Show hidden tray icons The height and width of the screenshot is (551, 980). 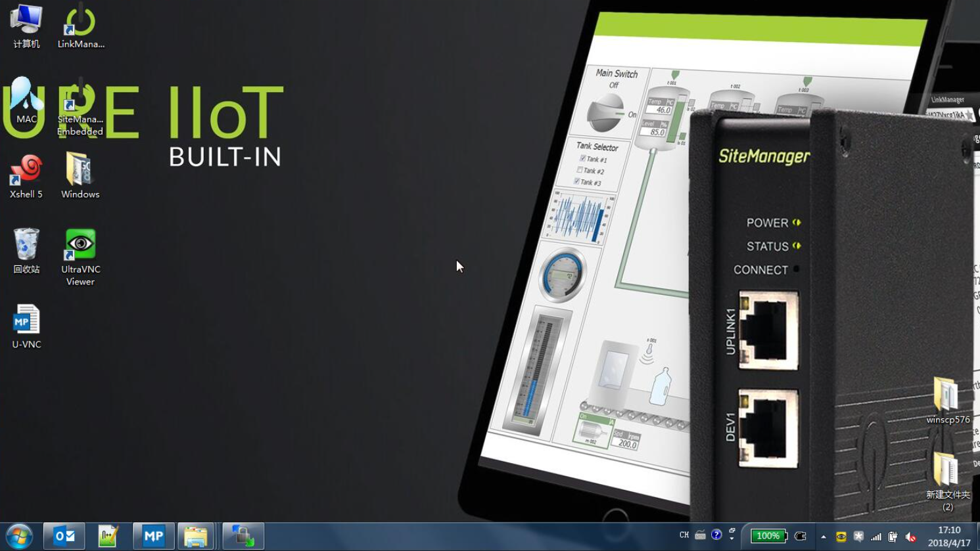click(824, 537)
